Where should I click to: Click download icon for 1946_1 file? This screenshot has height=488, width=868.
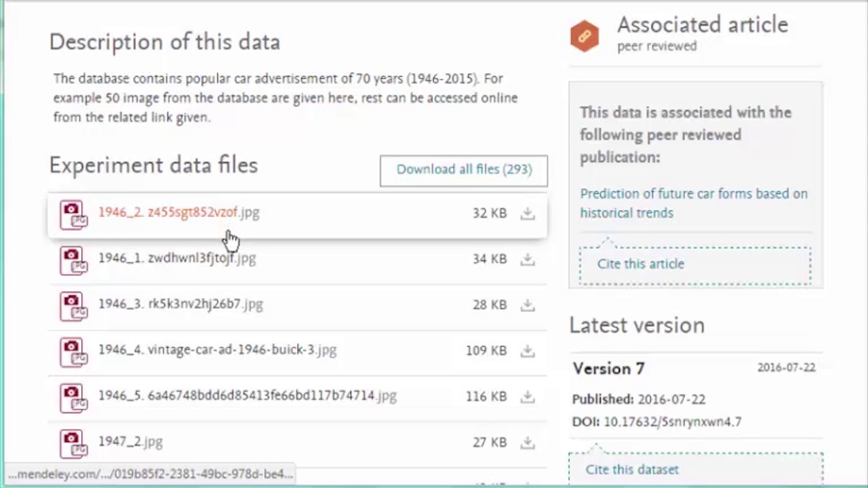click(527, 259)
